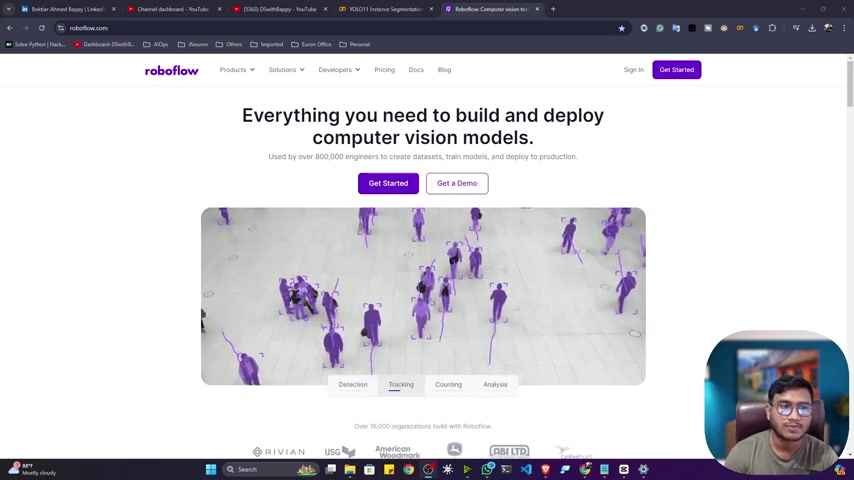Reload the page with the refresh icon
The image size is (854, 480).
point(41,28)
